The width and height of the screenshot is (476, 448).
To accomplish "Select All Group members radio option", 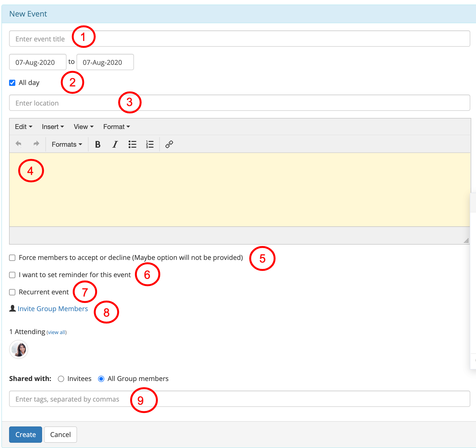I will click(x=101, y=379).
